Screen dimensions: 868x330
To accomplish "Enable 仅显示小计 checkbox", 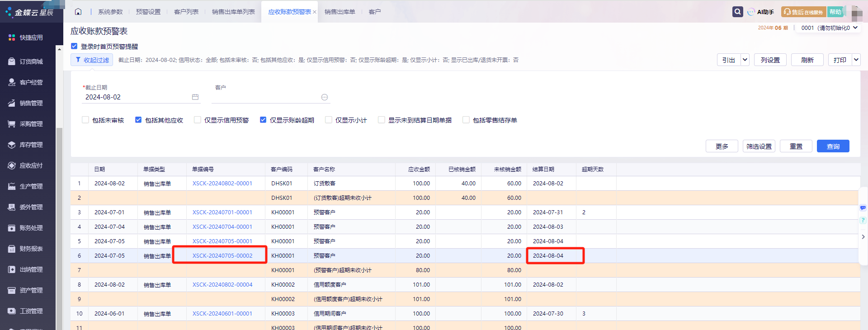I will coord(329,120).
